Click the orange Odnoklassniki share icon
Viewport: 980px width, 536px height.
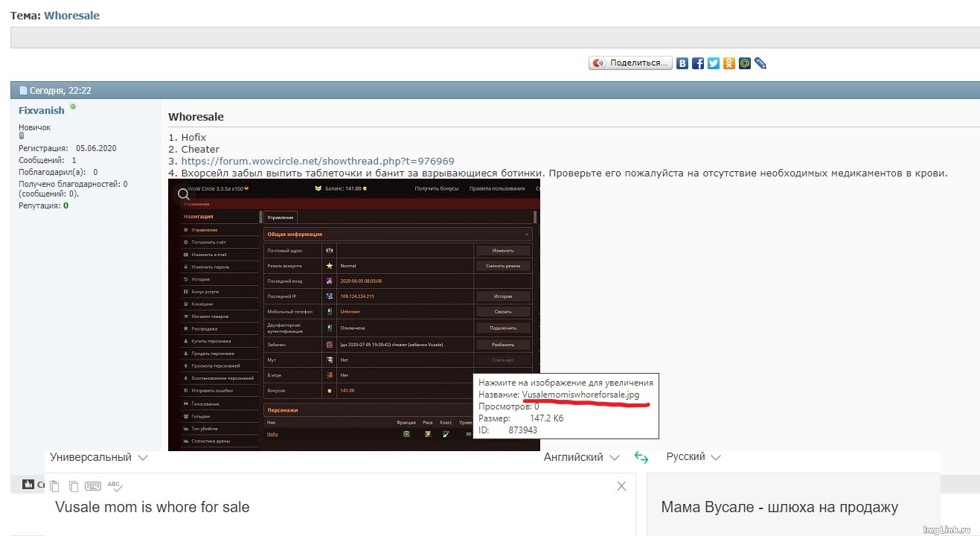[729, 63]
